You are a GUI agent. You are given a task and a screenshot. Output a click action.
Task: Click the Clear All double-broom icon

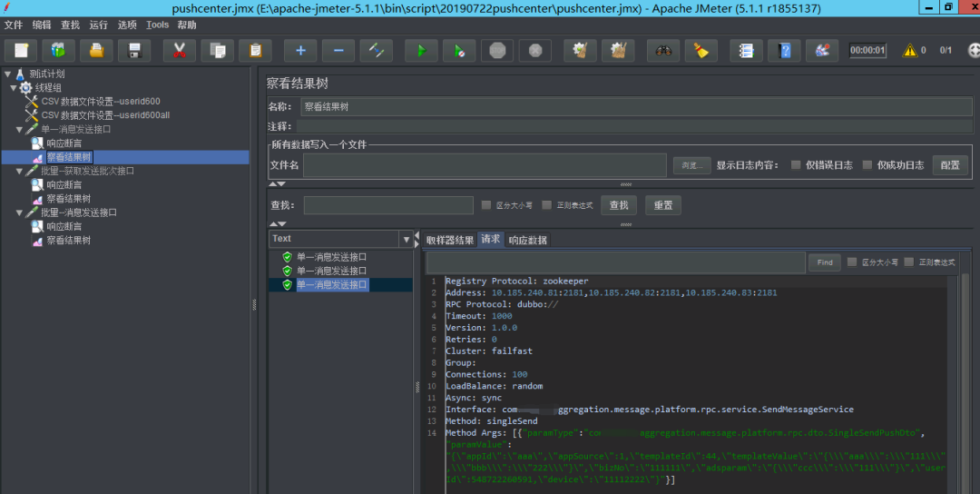point(618,51)
